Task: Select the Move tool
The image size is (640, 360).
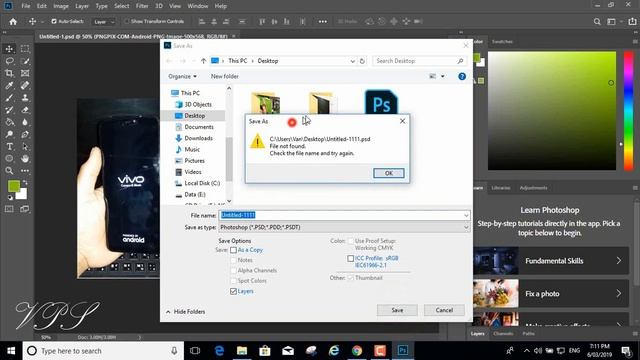Action: click(9, 49)
